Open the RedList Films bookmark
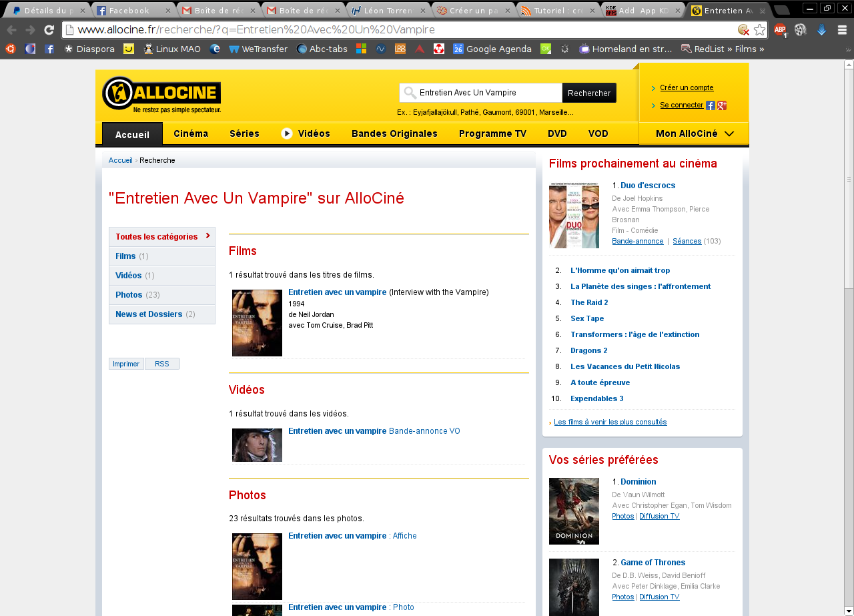This screenshot has height=616, width=854. pos(723,49)
